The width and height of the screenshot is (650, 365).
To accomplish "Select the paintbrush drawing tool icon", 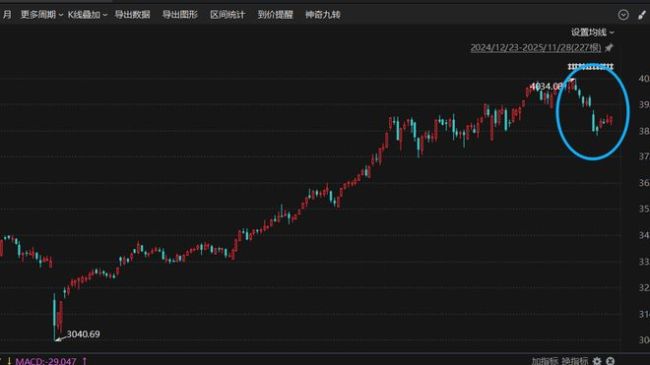I will (642, 15).
